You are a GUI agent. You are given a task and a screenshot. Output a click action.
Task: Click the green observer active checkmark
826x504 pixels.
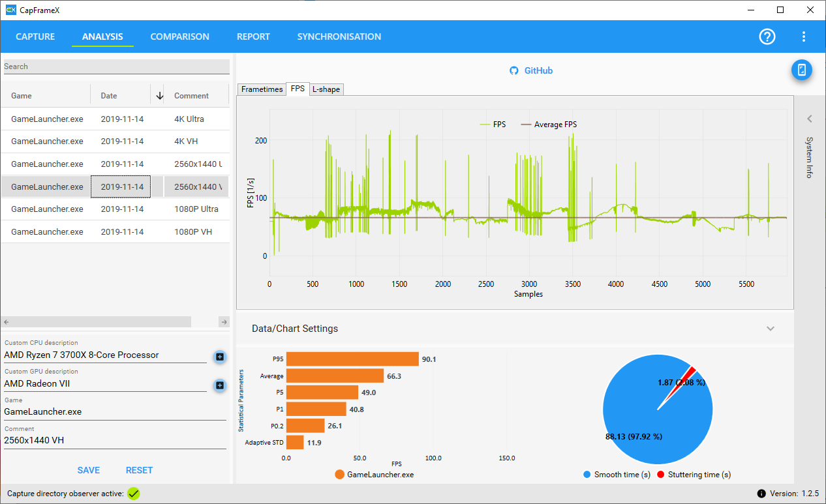click(134, 494)
